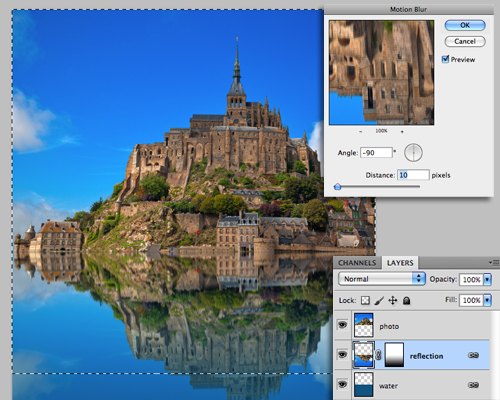500x400 pixels.
Task: Open the Fill slider dropdown arrow
Action: point(487,300)
